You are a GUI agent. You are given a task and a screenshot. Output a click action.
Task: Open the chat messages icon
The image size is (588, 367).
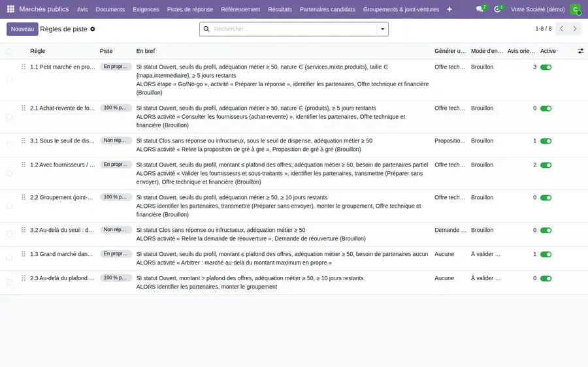coord(480,9)
